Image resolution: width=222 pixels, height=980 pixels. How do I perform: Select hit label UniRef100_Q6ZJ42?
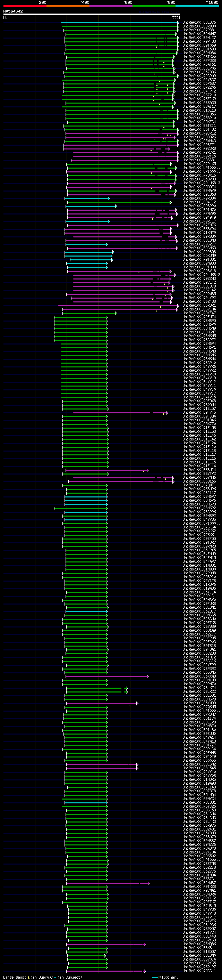pos(199,290)
